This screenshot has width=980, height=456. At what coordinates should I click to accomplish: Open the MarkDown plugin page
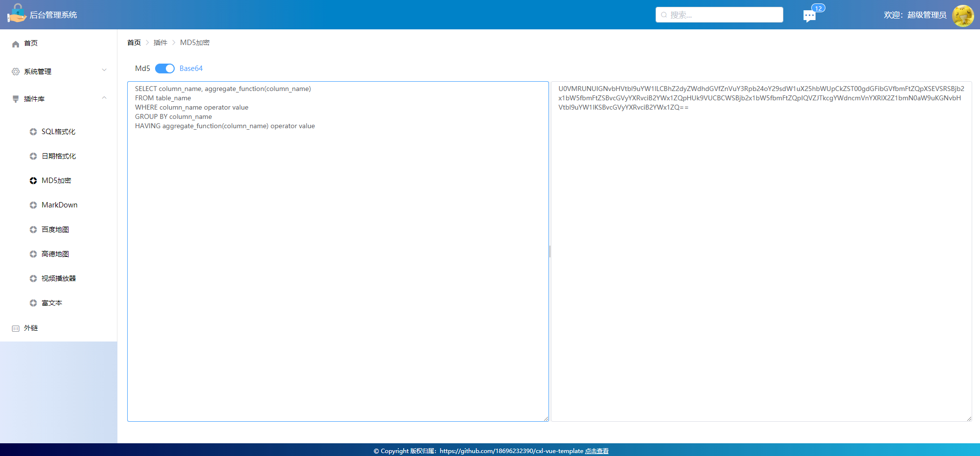[x=59, y=205]
